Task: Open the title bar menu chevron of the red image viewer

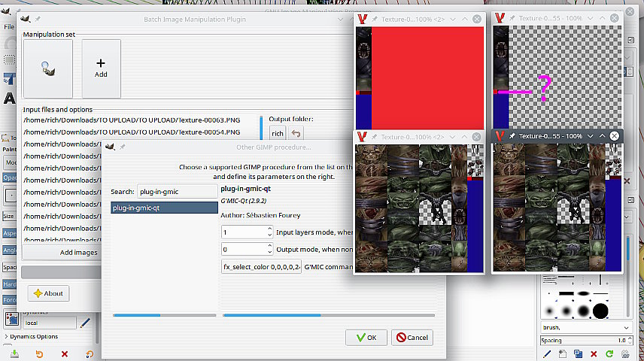Action: tap(453, 19)
